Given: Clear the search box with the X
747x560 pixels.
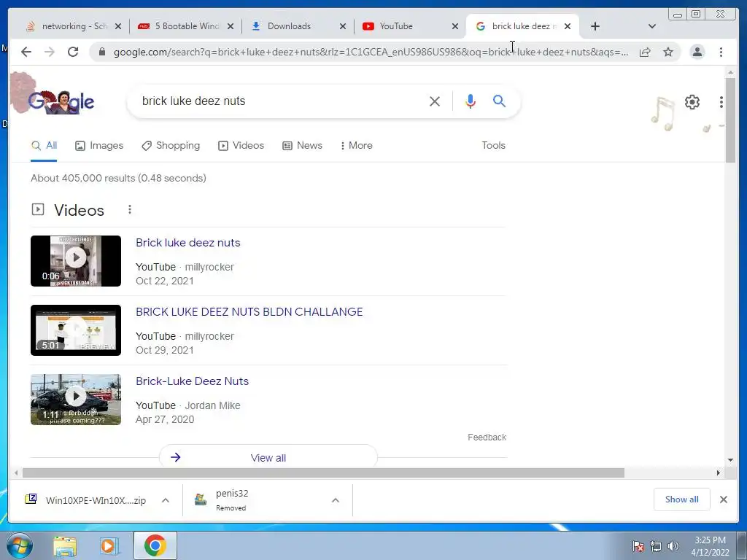Looking at the screenshot, I should click(x=435, y=101).
